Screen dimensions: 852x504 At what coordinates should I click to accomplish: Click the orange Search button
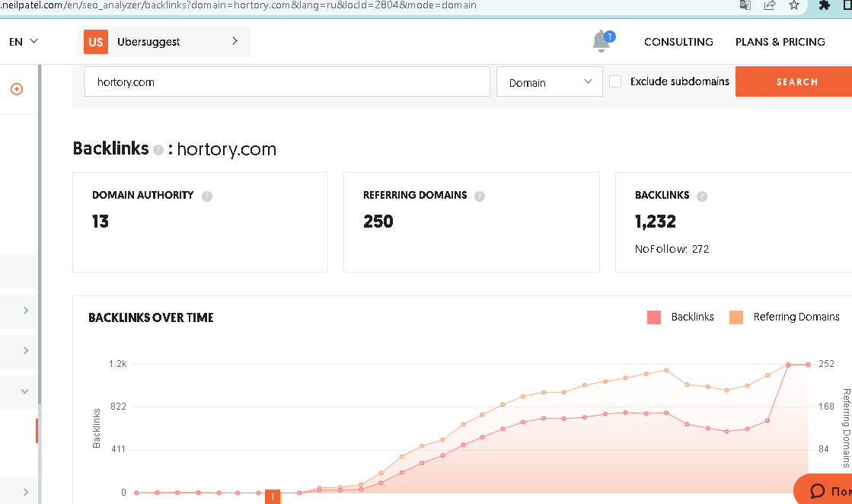[794, 81]
